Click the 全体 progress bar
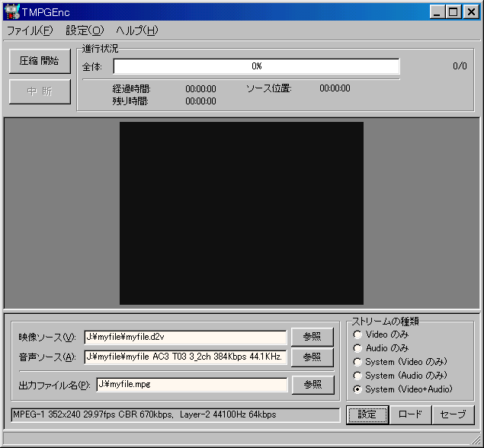Image resolution: width=484 pixels, height=448 pixels. tap(256, 66)
